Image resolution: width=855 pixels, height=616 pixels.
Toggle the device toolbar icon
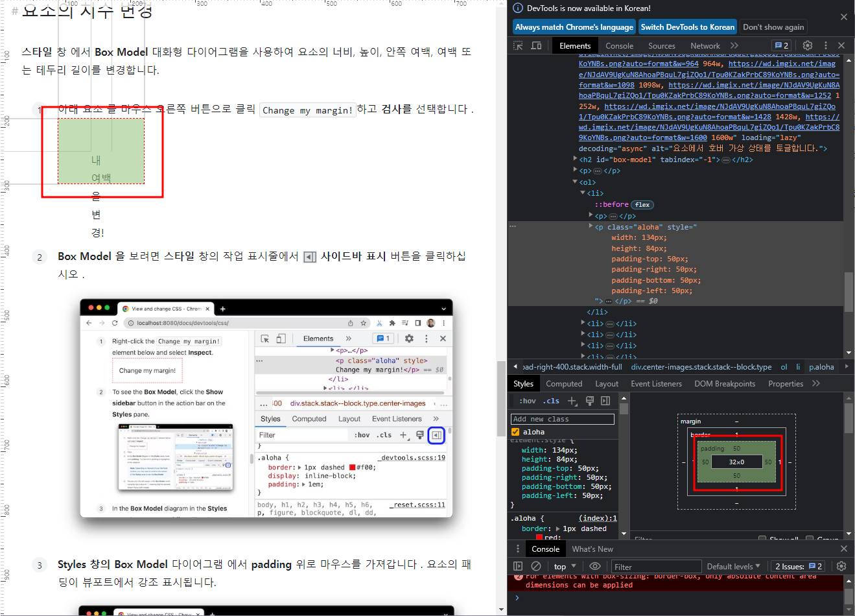(x=536, y=45)
